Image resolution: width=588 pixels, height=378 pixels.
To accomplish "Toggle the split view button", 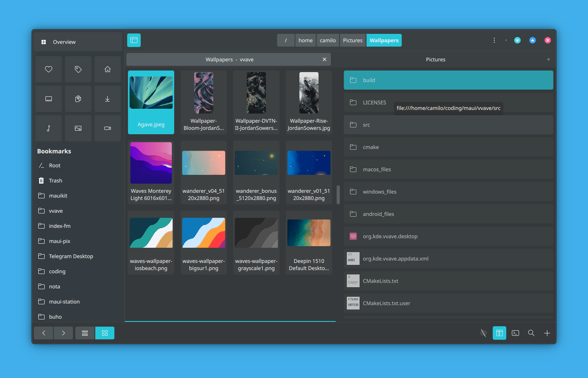I will coord(500,333).
